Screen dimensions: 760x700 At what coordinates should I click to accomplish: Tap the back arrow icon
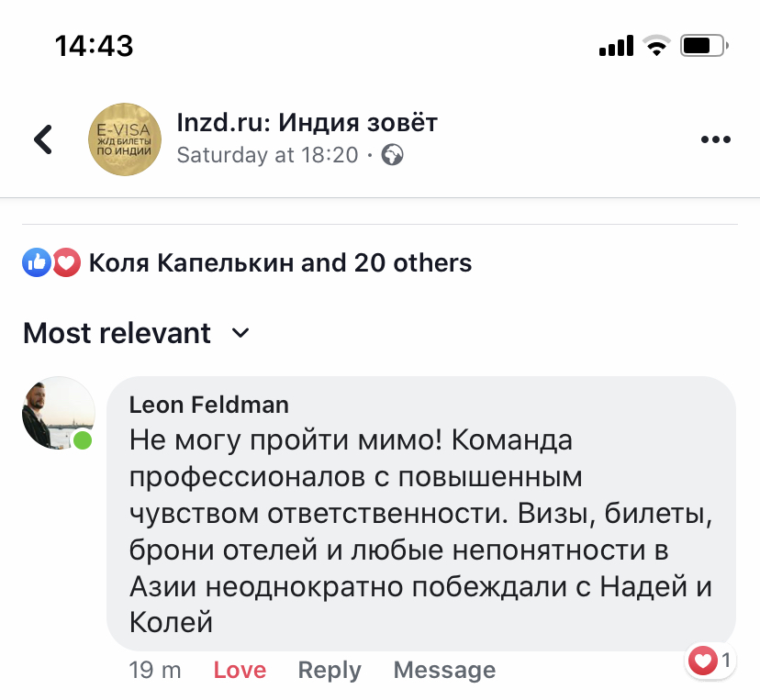point(43,139)
